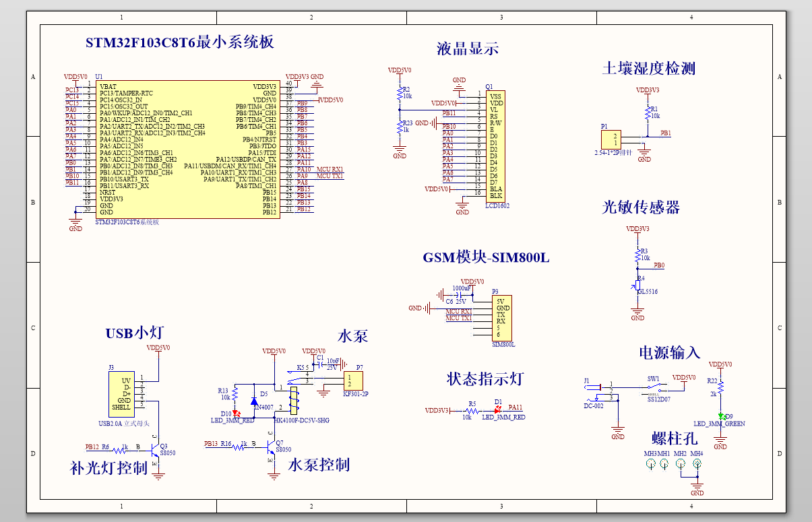Click the 'GSM模块-SIM800L' section heading
The image size is (812, 522).
[x=487, y=257]
